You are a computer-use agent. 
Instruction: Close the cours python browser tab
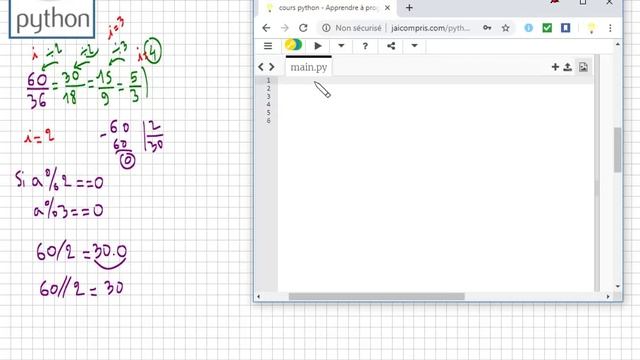pos(387,8)
